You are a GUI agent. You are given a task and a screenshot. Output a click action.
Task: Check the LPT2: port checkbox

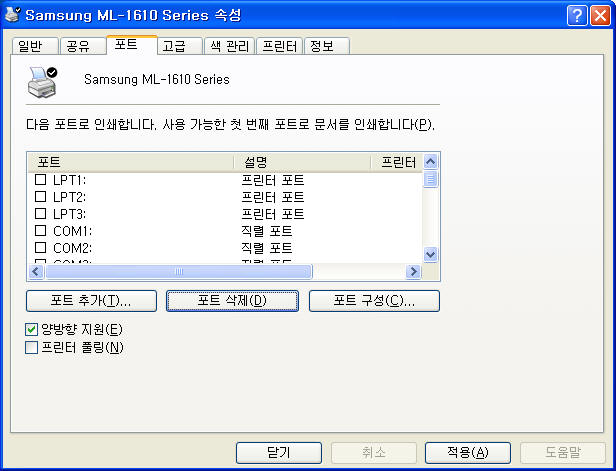tap(40, 196)
